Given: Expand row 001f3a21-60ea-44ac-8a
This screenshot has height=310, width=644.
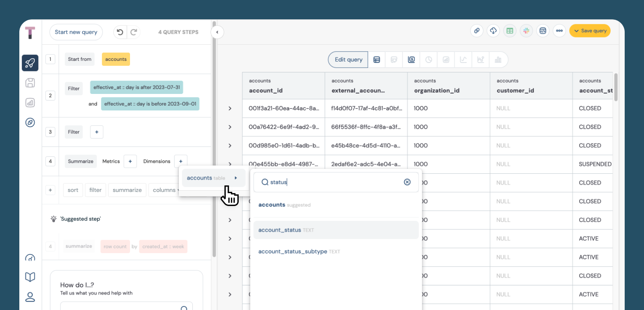Looking at the screenshot, I should [x=230, y=108].
